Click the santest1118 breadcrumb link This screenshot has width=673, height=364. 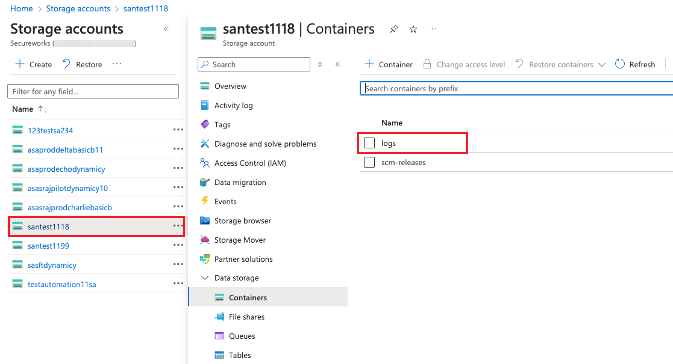(146, 9)
